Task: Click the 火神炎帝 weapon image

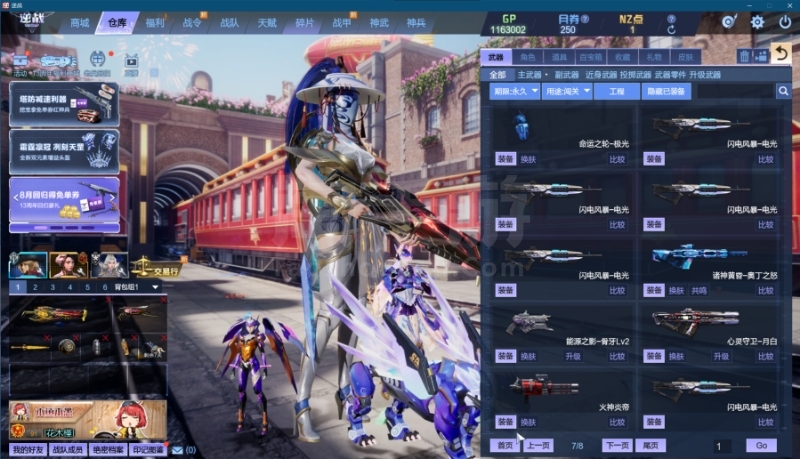Action: [544, 388]
